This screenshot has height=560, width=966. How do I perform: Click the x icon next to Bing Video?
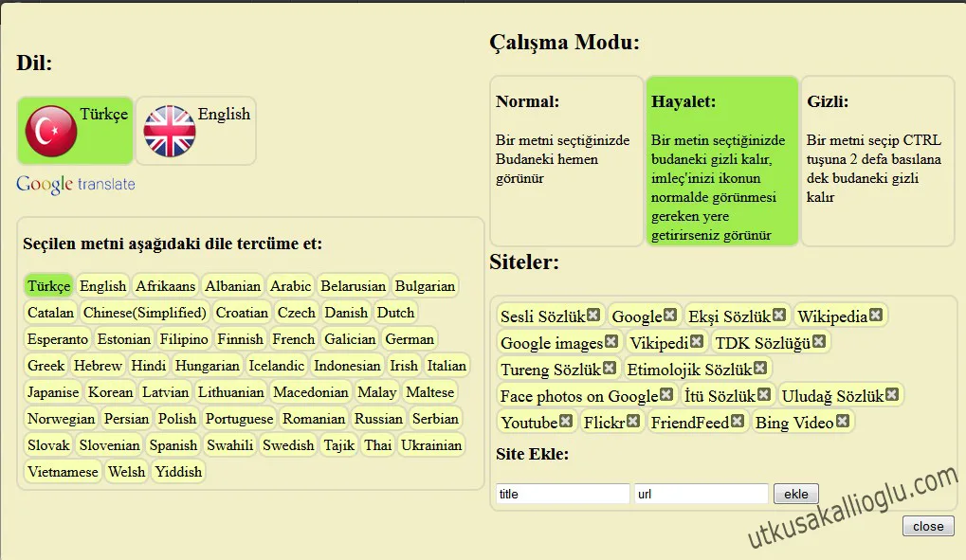tap(843, 421)
